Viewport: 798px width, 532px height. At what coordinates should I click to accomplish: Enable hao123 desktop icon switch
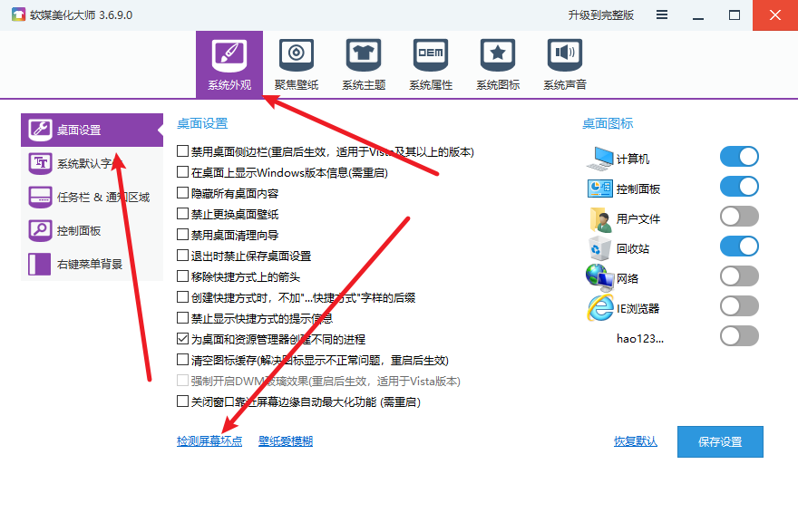click(739, 337)
